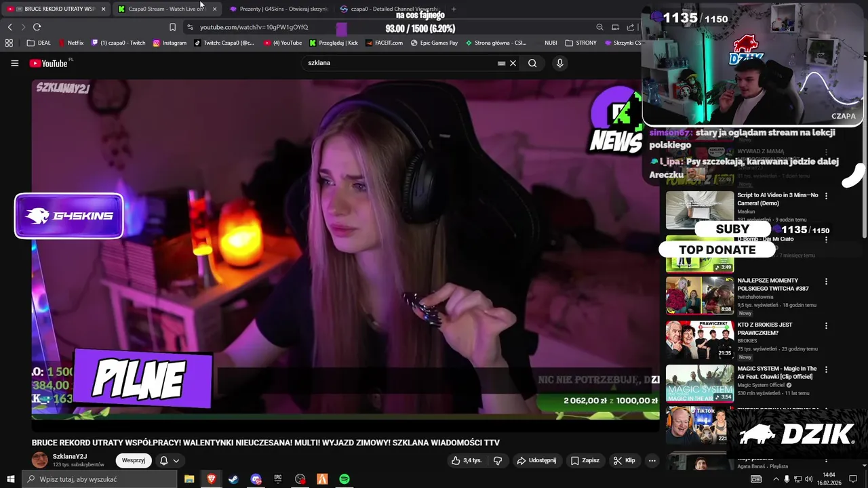Image resolution: width=868 pixels, height=488 pixels.
Task: Open the Netflix bookmark
Action: pos(71,43)
